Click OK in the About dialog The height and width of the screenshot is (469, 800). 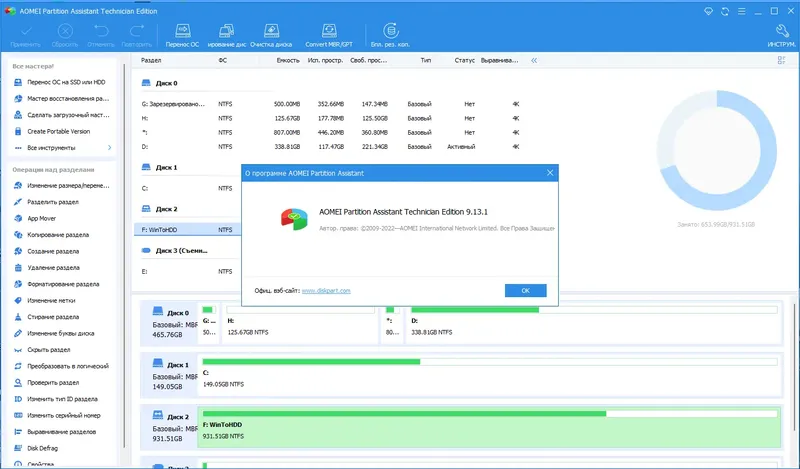pos(526,290)
